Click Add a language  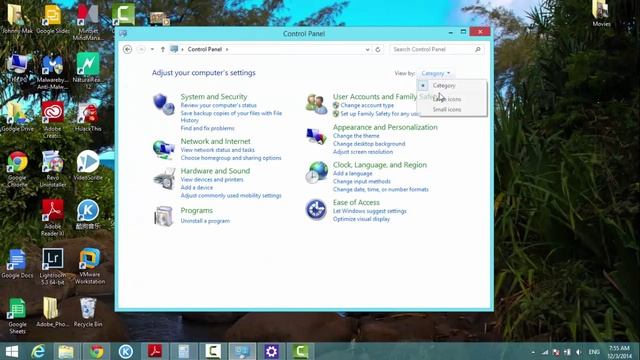click(353, 173)
